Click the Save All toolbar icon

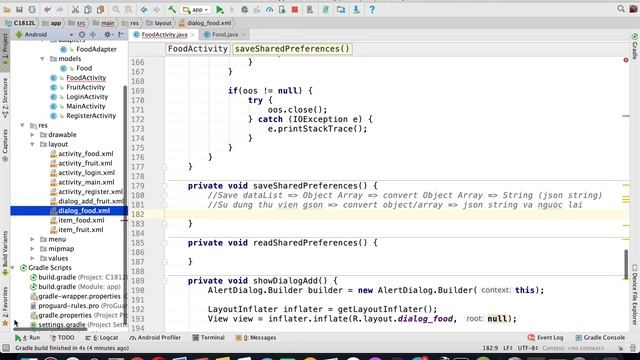[19, 9]
